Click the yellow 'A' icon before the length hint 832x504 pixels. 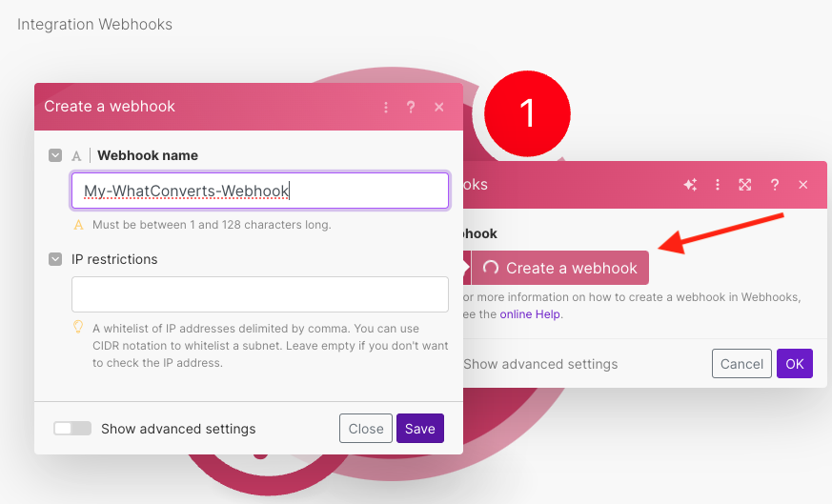78,225
